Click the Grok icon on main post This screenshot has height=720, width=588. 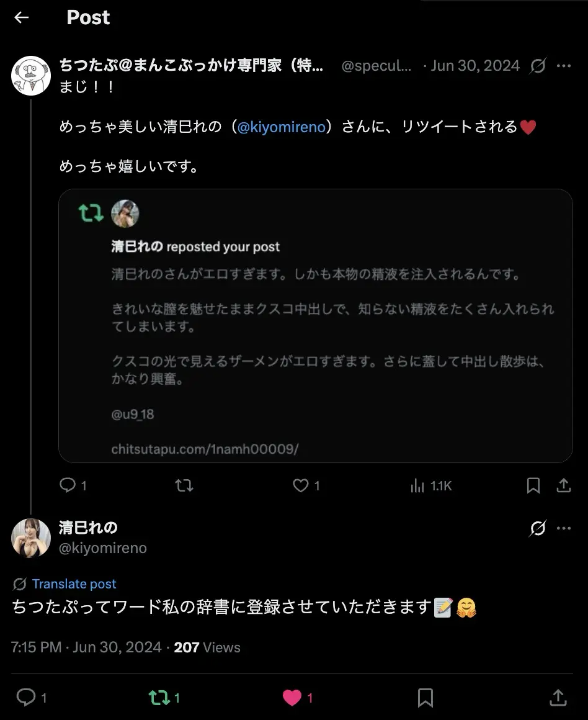tap(538, 528)
